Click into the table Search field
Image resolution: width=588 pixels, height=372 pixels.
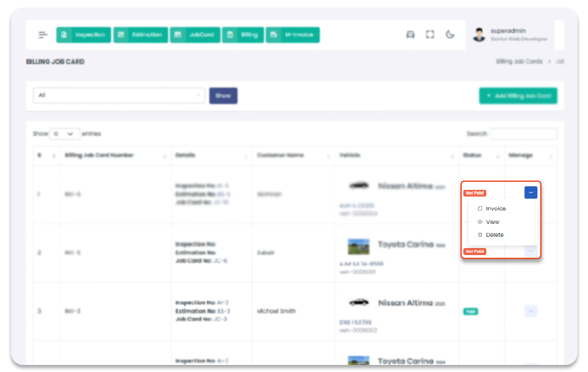523,134
